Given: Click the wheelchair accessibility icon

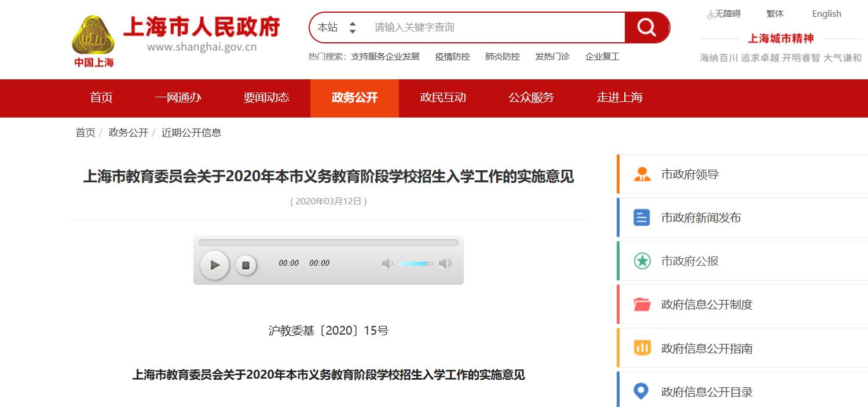Looking at the screenshot, I should tap(710, 14).
